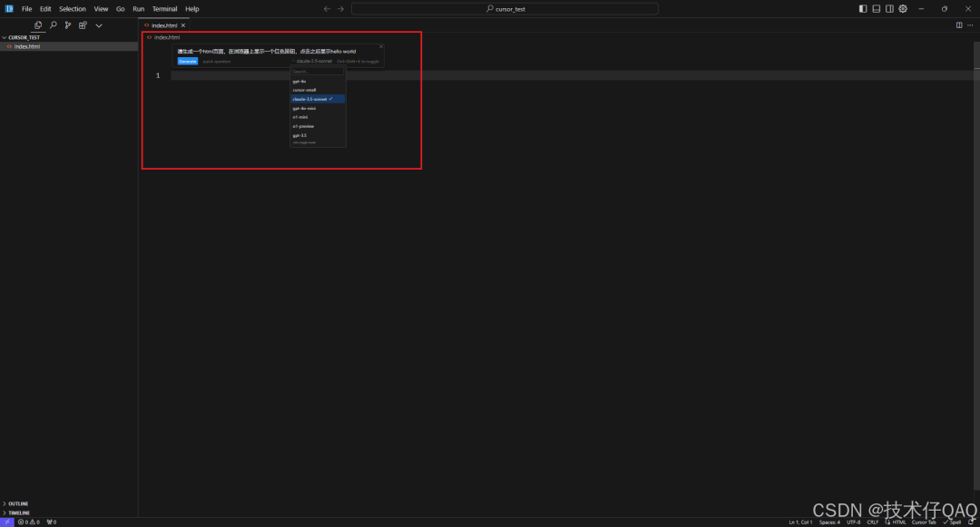The height and width of the screenshot is (527, 980).
Task: Open the claude-3.5-sonnet model dropdown
Action: pyautogui.click(x=312, y=61)
